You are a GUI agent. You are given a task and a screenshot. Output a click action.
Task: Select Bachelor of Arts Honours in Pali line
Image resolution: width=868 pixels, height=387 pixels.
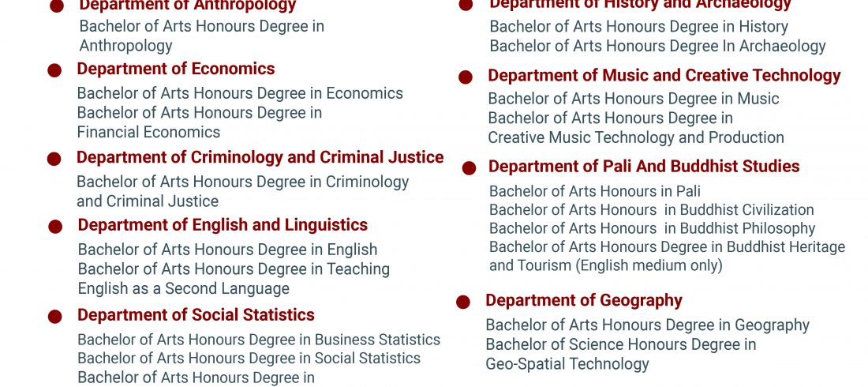click(595, 191)
